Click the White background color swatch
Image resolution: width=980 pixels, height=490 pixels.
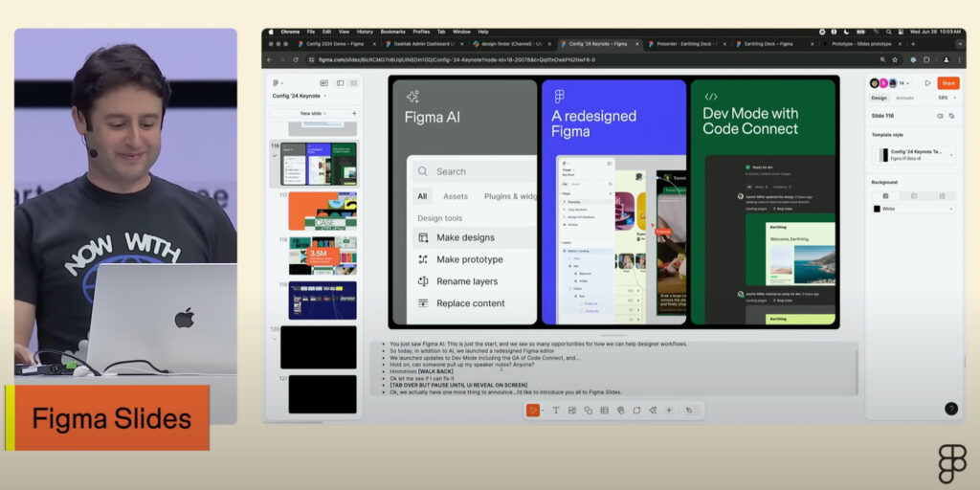coord(878,209)
